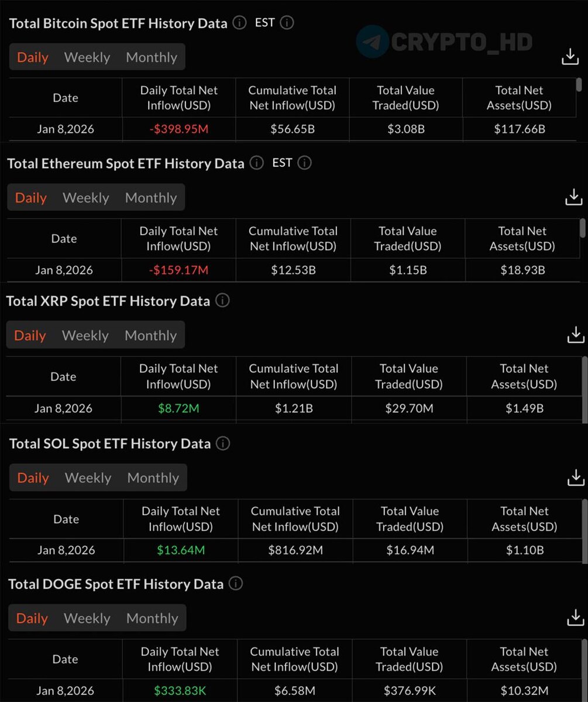Viewport: 588px width, 702px height.
Task: Click Ethereum table scrollbar thumb
Action: tap(582, 227)
